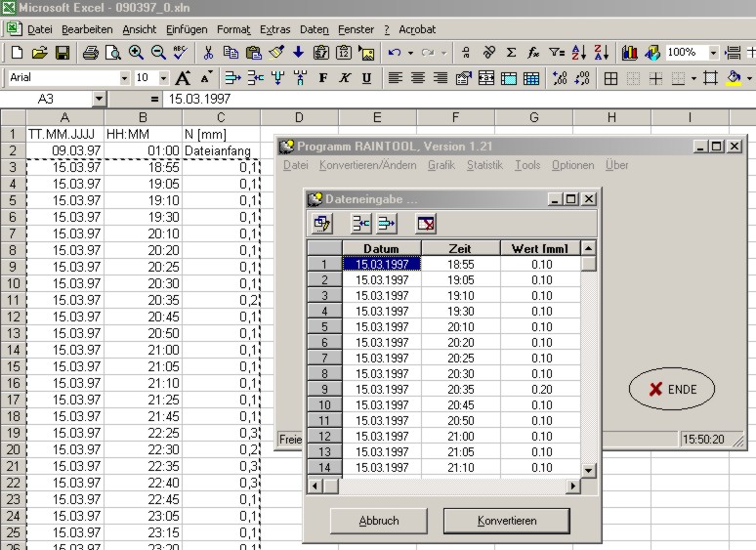
Task: Increase decimal places icon
Action: click(560, 78)
